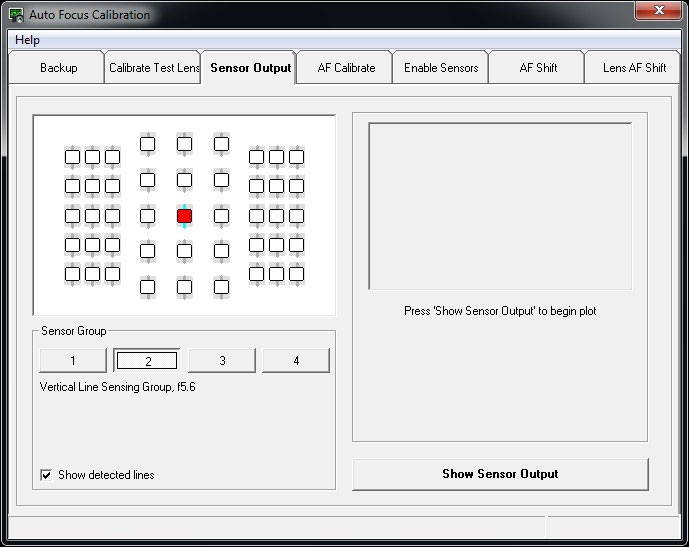Go to the Lens AF Shift tab

pyautogui.click(x=634, y=68)
